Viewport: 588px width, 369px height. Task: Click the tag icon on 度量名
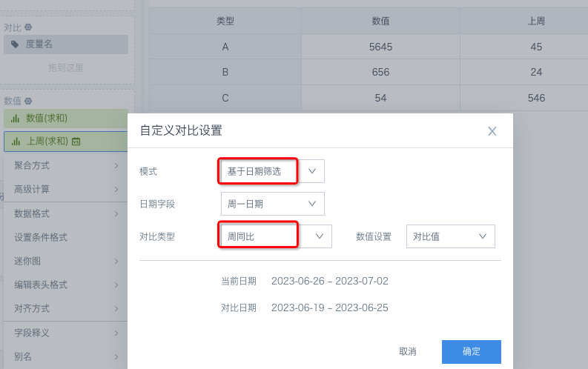coord(15,44)
